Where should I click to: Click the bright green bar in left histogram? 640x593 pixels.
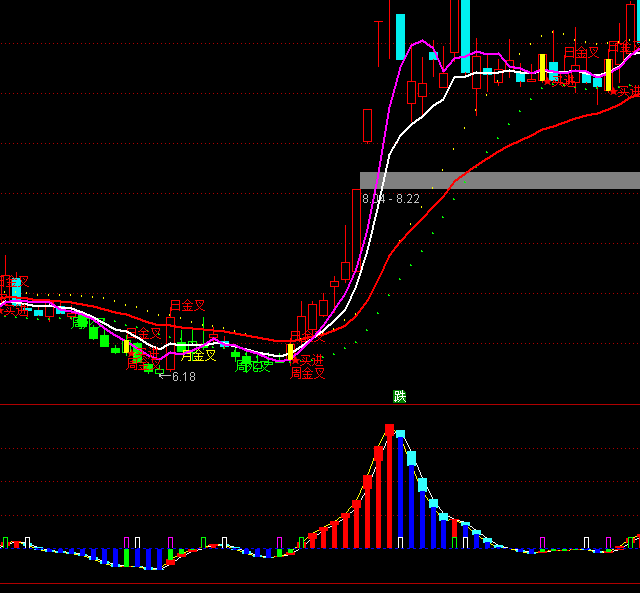pyautogui.click(x=170, y=553)
